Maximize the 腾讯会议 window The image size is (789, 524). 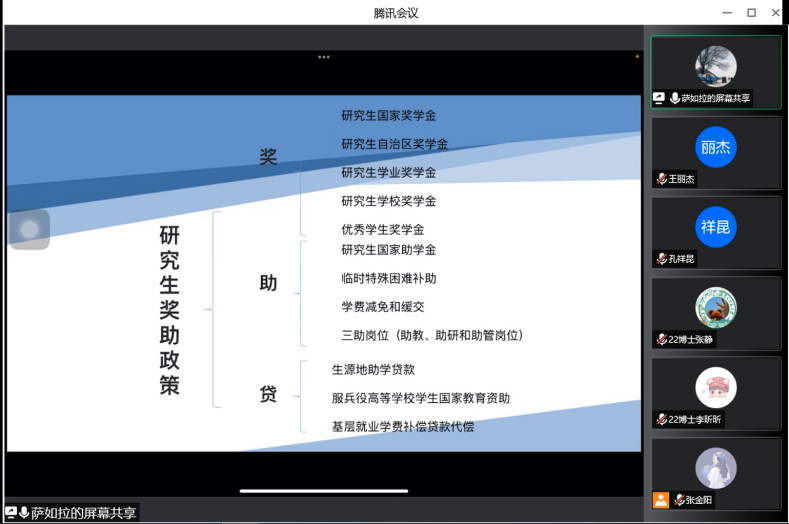tap(751, 13)
